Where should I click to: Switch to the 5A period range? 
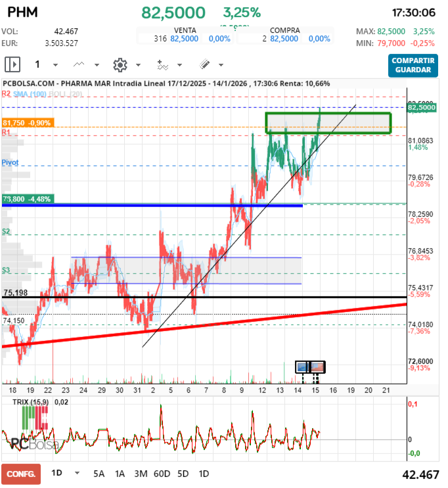[99, 474]
